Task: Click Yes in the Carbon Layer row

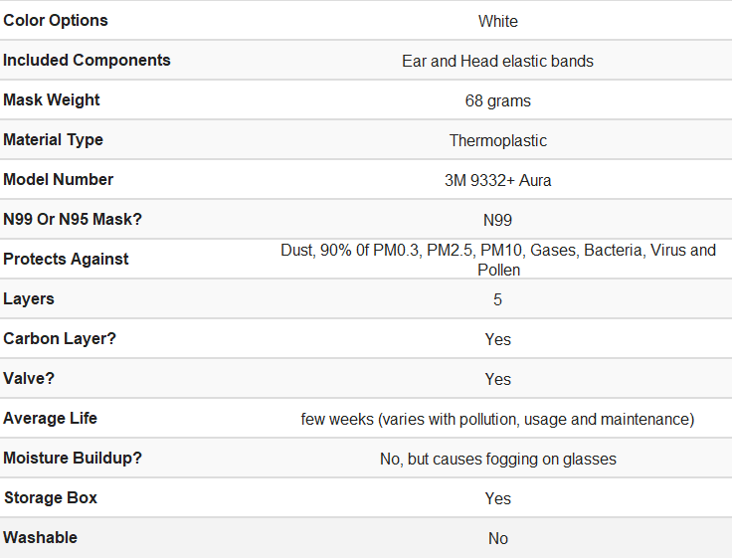Action: tap(497, 339)
